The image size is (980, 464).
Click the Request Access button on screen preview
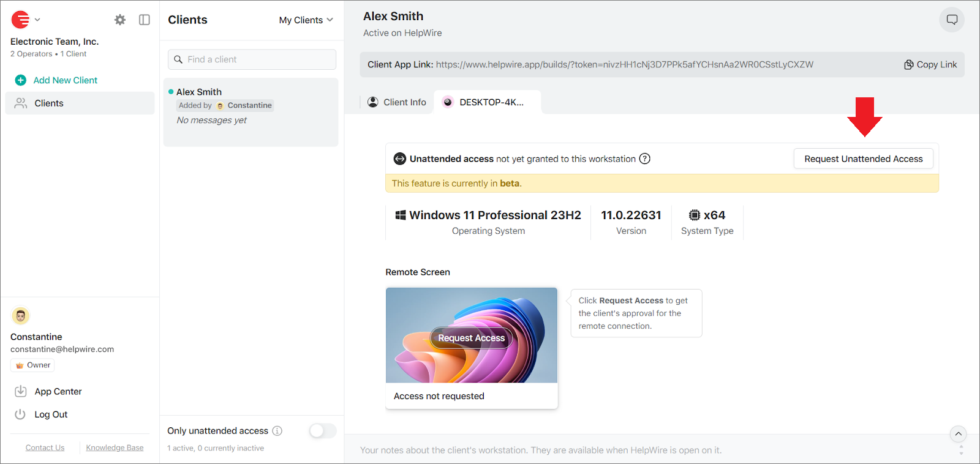coord(472,338)
